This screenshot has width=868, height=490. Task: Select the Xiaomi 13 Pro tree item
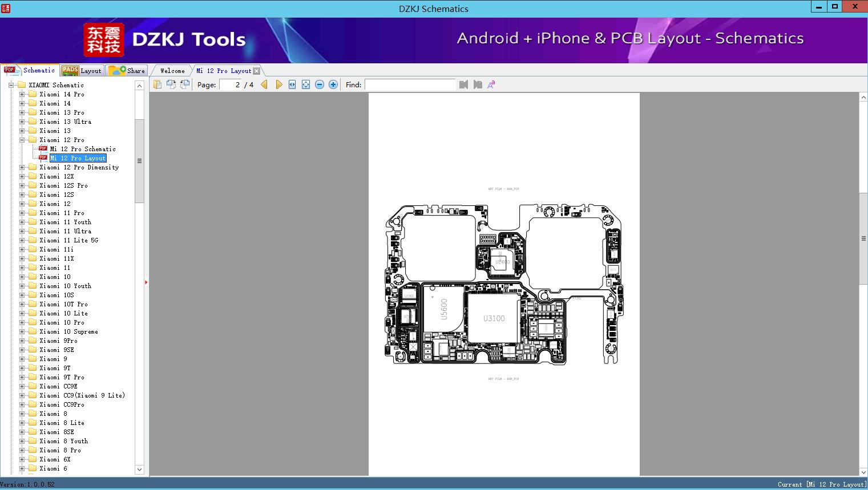62,112
